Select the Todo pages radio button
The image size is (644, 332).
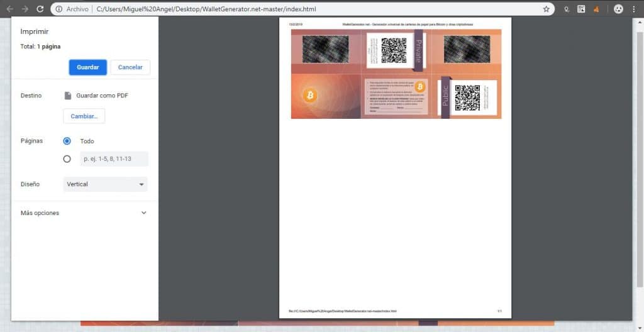tap(67, 141)
